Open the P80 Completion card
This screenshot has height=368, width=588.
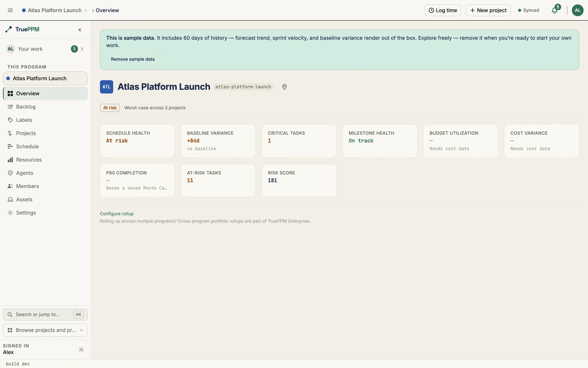click(137, 180)
